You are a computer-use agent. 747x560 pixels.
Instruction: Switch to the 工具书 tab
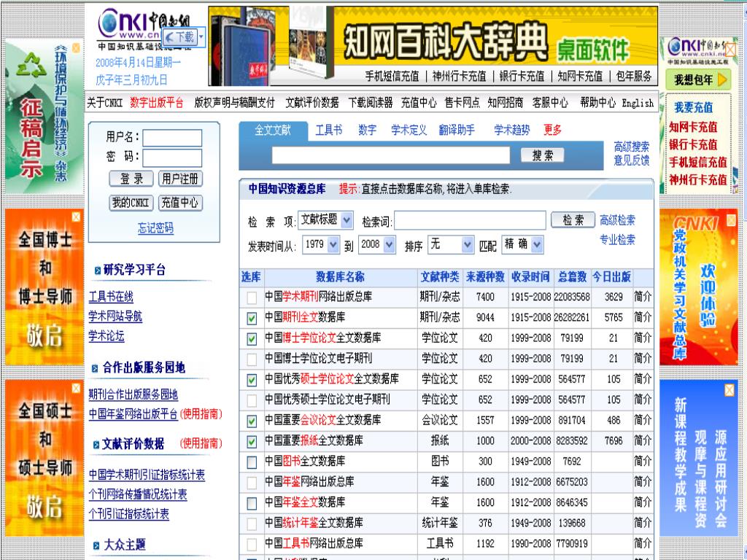329,130
